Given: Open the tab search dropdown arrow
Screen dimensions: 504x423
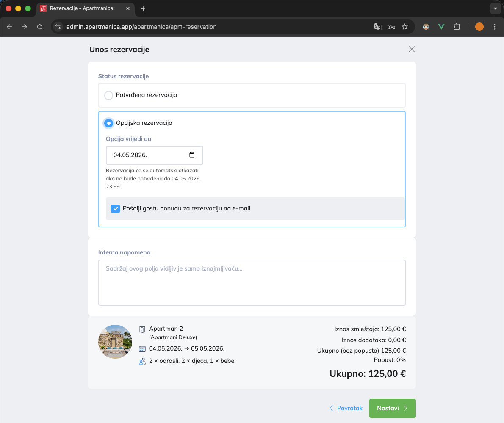Looking at the screenshot, I should [496, 8].
